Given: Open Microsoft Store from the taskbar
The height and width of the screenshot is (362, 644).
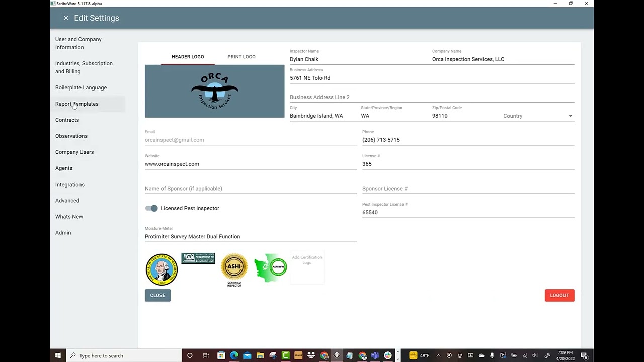Looking at the screenshot, I should 221,355.
